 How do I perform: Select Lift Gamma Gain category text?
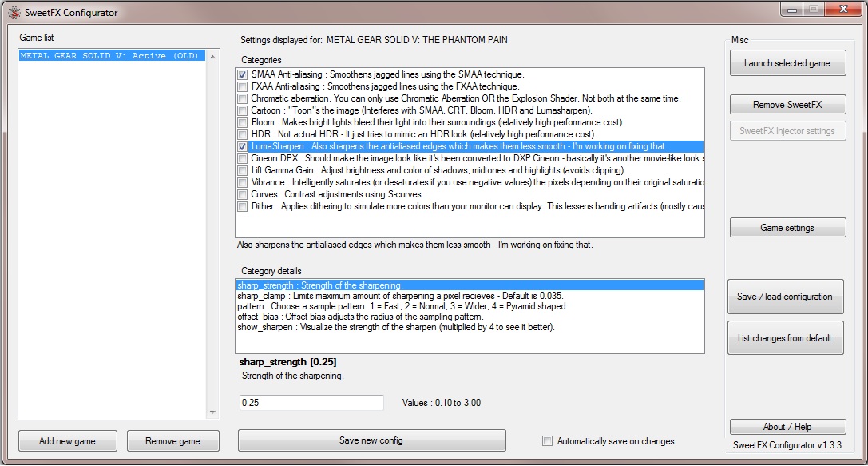[438, 171]
